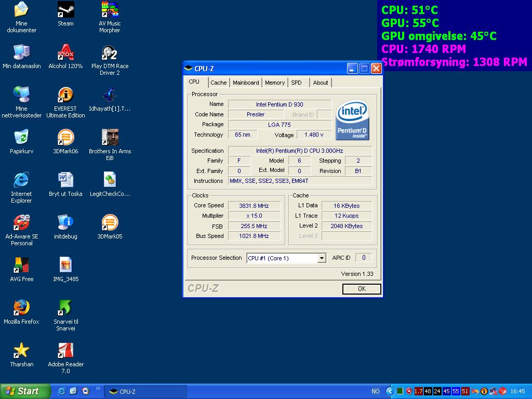Select the Snarvei til Snarvei icon

coord(65,308)
